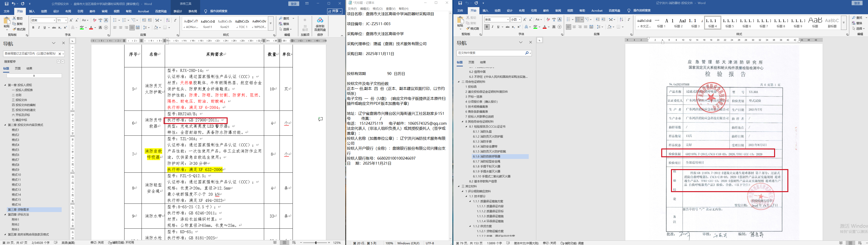The image size is (868, 245).
Task: Click increase indent icon in the right Word ribbon
Action: 603,19
